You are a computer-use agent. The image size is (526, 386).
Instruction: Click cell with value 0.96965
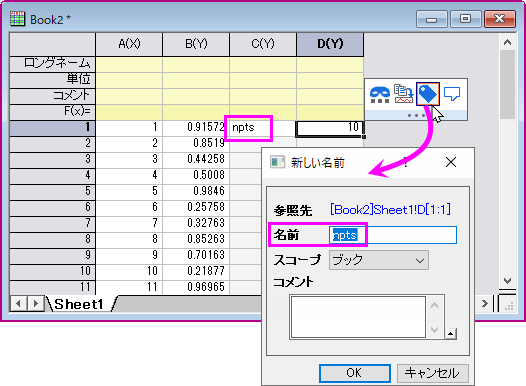click(x=196, y=287)
